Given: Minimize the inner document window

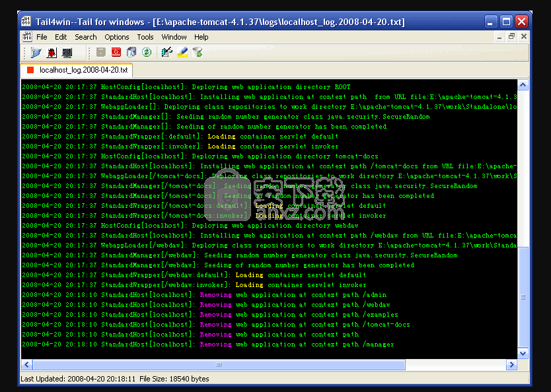Looking at the screenshot, I should [x=499, y=36].
